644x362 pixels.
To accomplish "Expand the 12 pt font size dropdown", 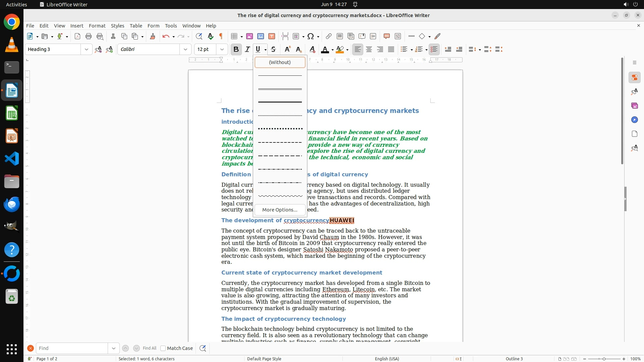I will (222, 49).
